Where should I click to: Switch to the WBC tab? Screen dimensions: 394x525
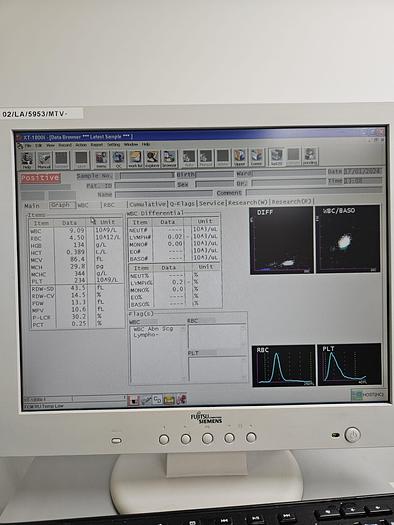pyautogui.click(x=84, y=205)
